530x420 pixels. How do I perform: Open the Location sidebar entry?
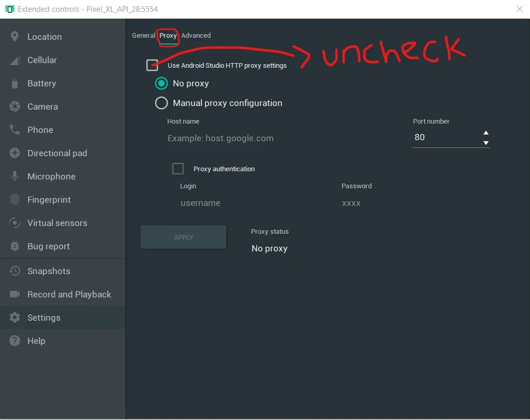point(63,37)
